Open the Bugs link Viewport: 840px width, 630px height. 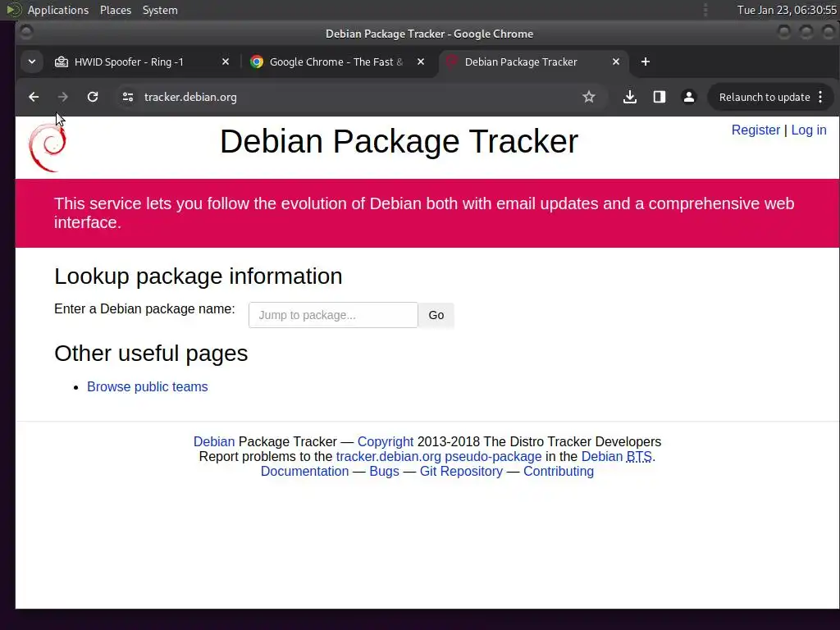point(384,472)
